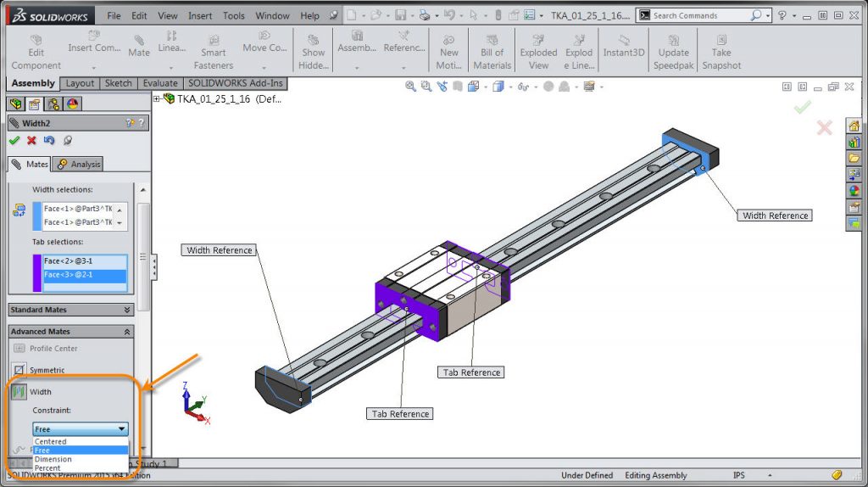Click Edit Appearance sphere icon

(548, 87)
